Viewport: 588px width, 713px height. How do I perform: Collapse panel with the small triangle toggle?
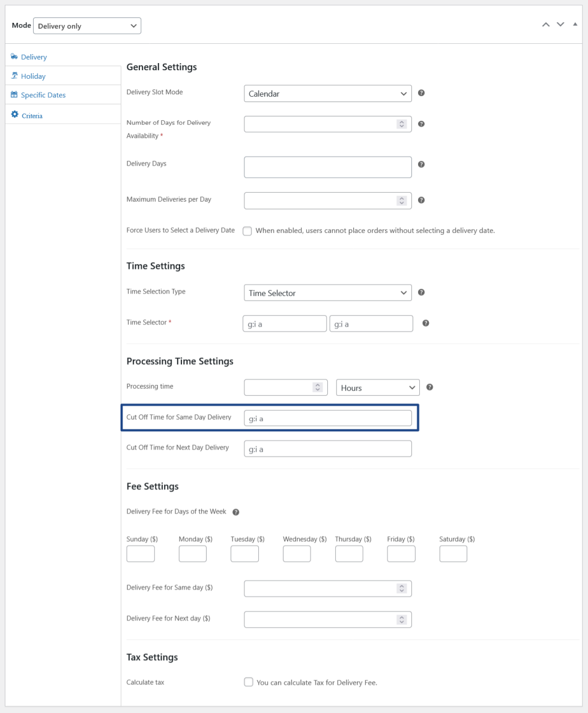coord(575,25)
